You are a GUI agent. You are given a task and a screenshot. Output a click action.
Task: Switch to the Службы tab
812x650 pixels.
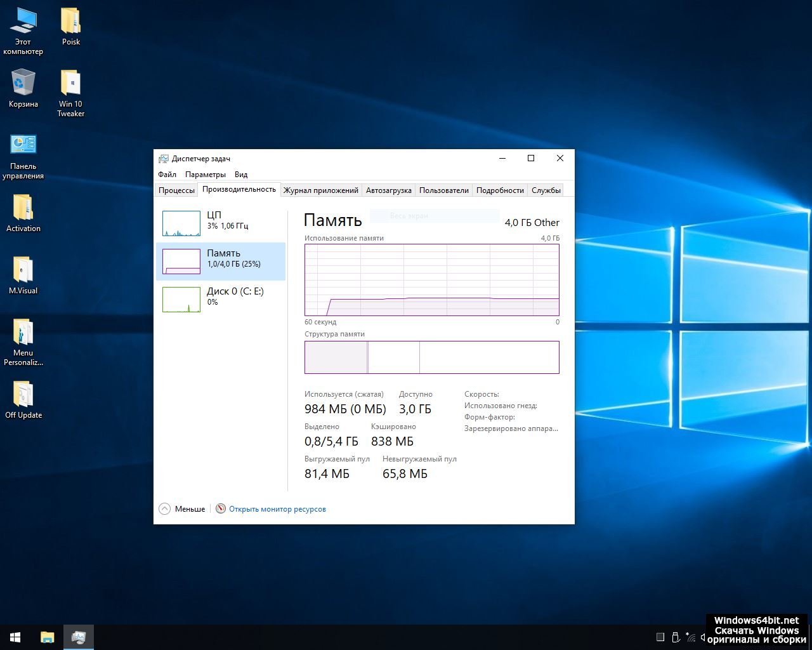pyautogui.click(x=546, y=190)
